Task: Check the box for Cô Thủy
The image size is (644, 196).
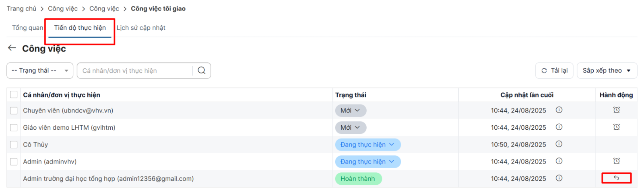Action: pos(14,145)
